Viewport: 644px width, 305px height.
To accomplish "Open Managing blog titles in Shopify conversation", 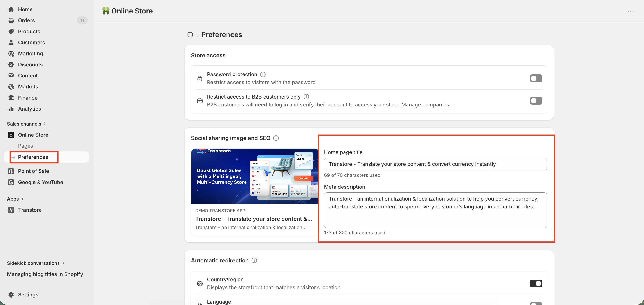I will [x=45, y=274].
